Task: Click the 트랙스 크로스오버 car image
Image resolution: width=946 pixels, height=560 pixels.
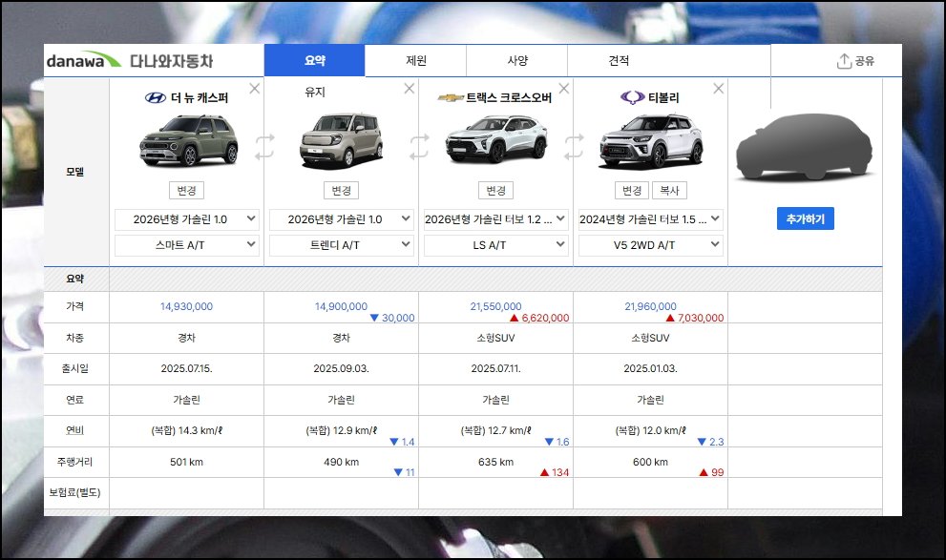Action: click(x=496, y=140)
